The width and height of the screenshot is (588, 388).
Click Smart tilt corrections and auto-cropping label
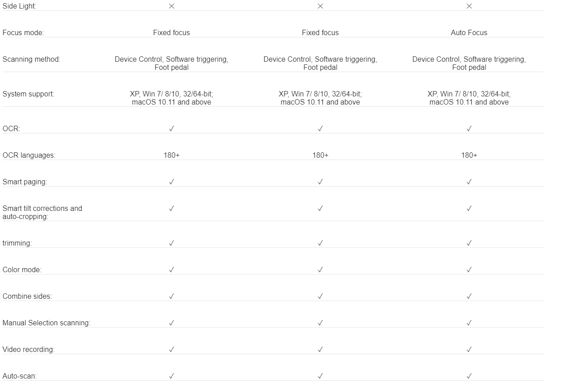[x=42, y=212]
